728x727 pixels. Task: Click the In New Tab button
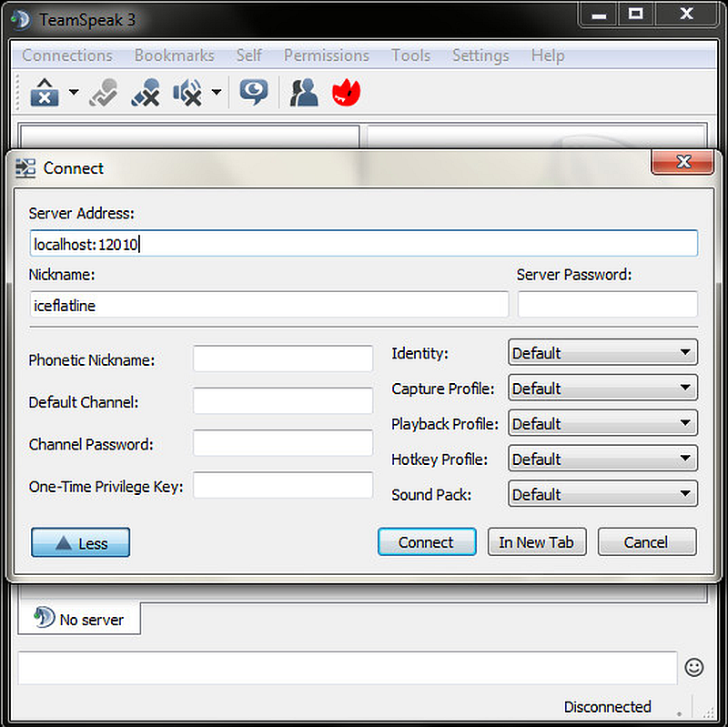pos(537,541)
